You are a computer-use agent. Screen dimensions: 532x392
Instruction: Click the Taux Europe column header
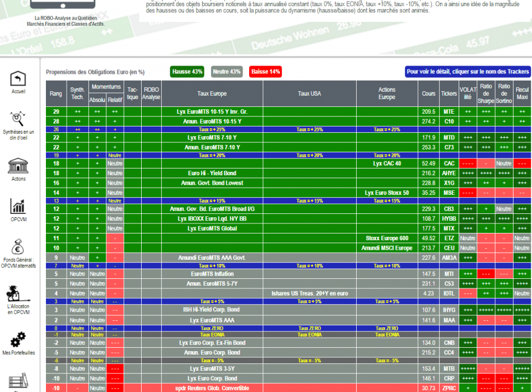tap(212, 94)
